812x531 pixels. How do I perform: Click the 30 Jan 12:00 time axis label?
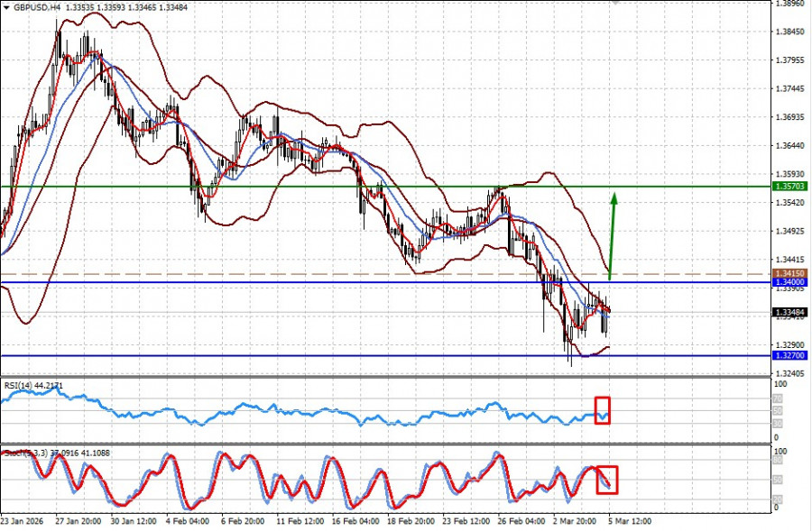[134, 521]
